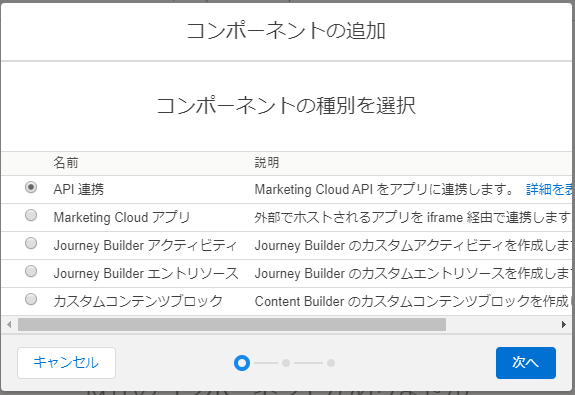Screen dimensions: 575x395
Task: Click the Marketing Cloud API description text
Action: [x=384, y=190]
